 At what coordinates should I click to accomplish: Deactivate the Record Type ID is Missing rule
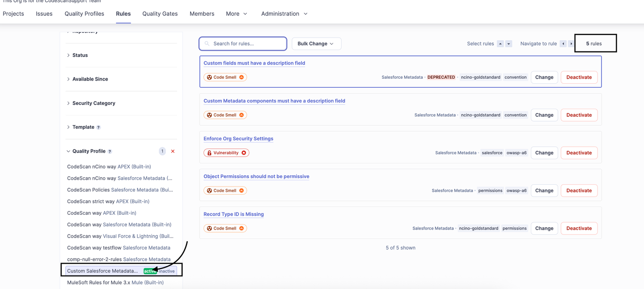579,228
